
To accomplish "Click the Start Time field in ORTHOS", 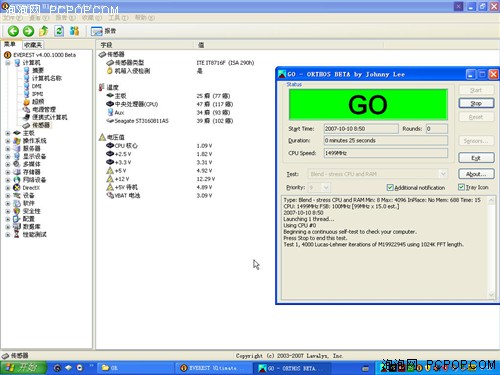I will pos(361,129).
